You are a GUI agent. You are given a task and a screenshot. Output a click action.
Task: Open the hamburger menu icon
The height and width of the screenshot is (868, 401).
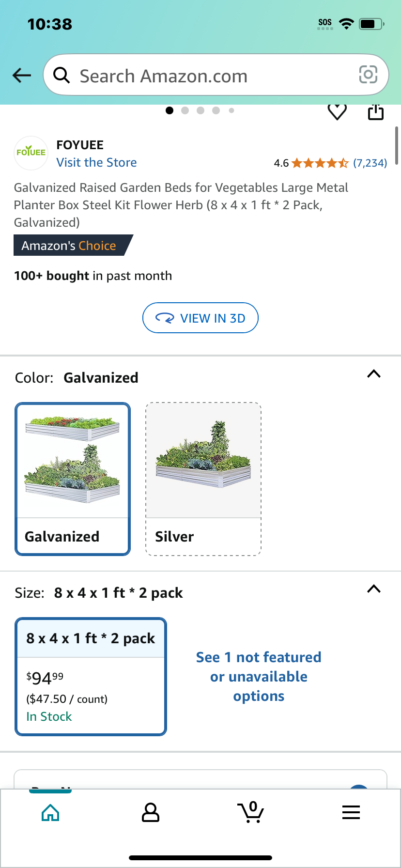[351, 812]
